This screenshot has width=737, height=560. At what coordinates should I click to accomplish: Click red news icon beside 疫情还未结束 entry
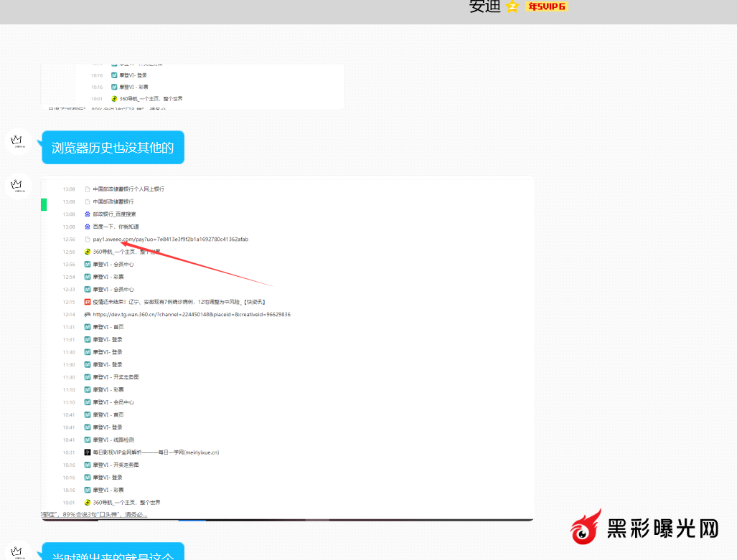tap(88, 302)
